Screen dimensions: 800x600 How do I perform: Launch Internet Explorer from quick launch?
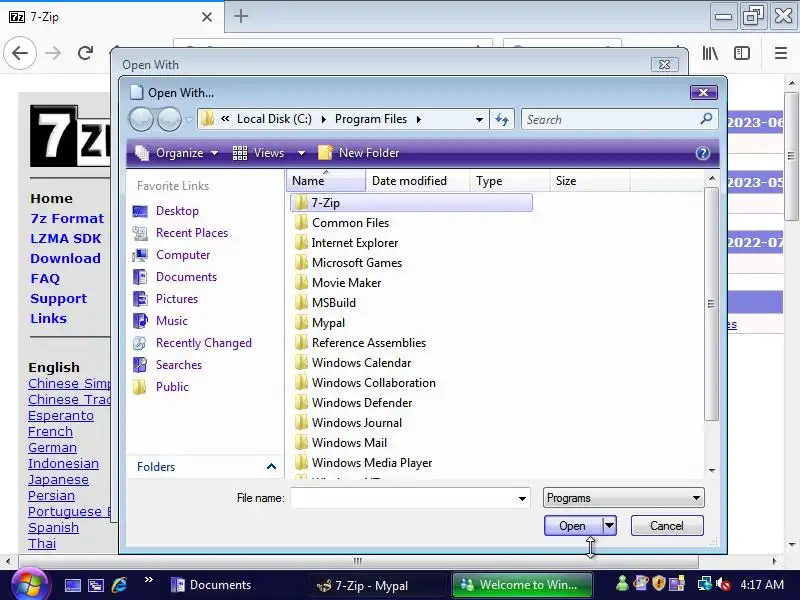tap(119, 585)
